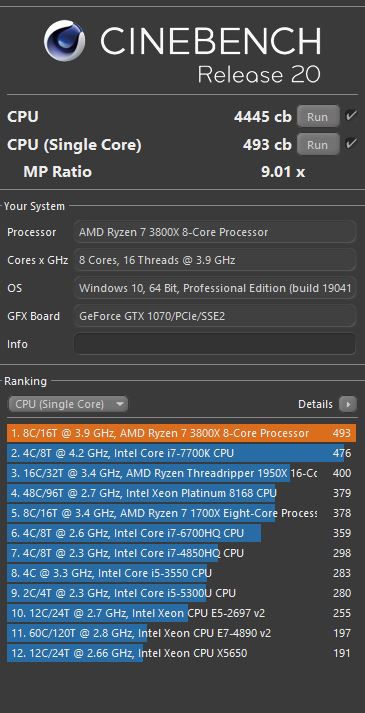Screen dimensions: 365x713
Task: Click the GFX Board field
Action: click(x=215, y=316)
